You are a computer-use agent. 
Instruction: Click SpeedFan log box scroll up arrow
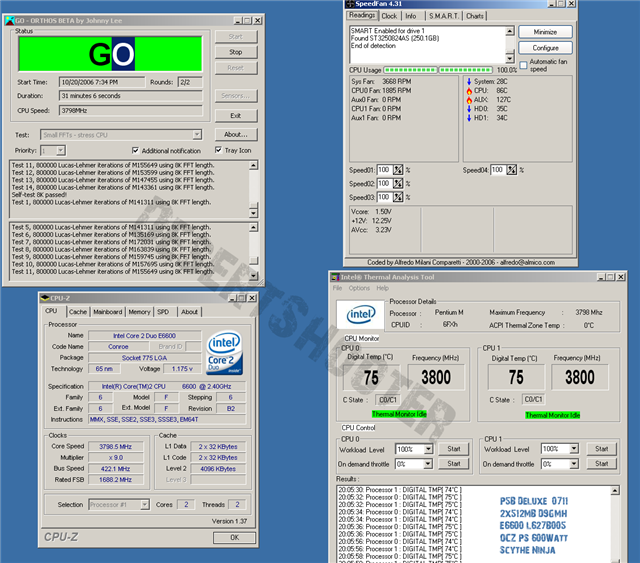coord(510,31)
